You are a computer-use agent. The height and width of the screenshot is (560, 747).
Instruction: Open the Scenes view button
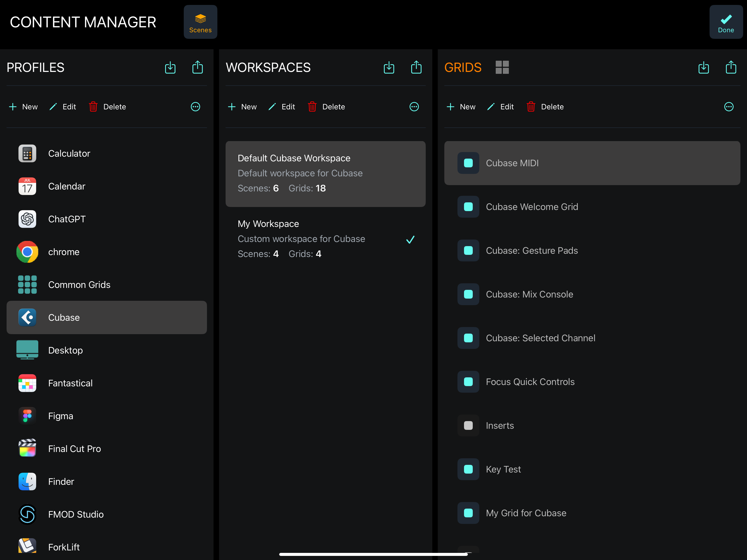[x=200, y=22]
